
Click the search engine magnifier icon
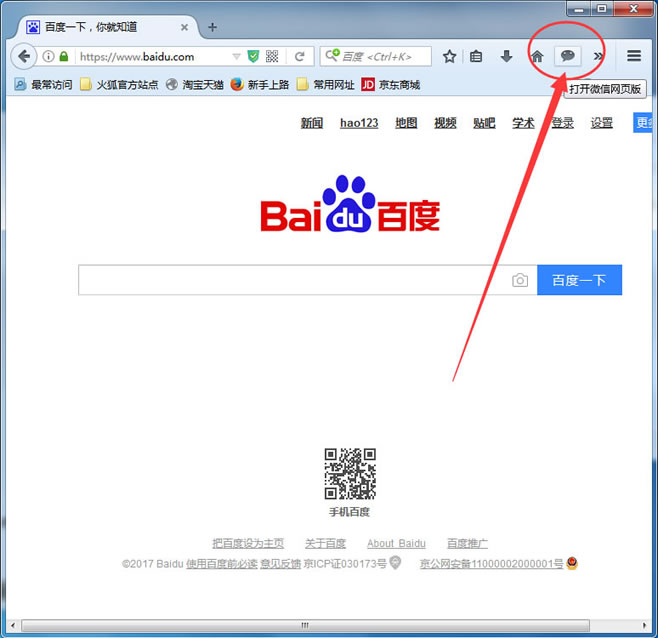pos(332,55)
